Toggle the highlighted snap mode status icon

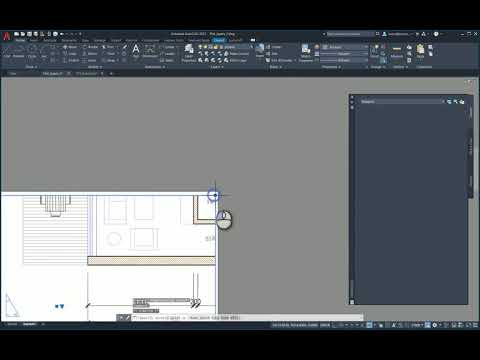369,325
